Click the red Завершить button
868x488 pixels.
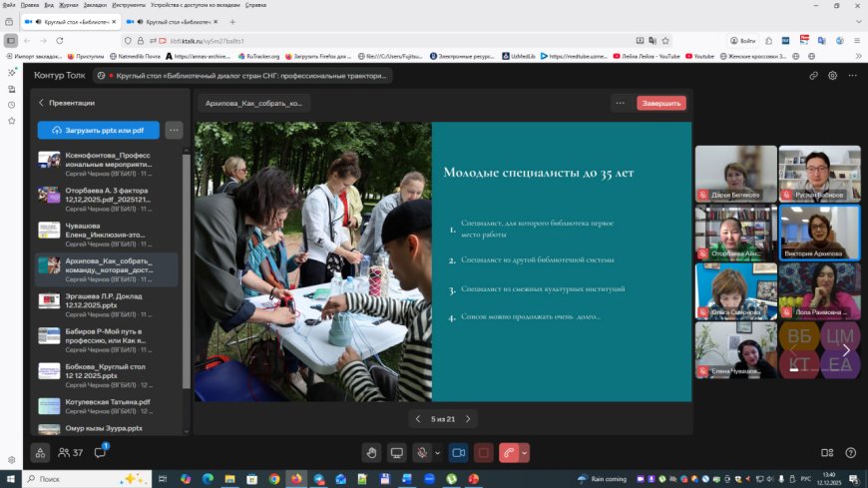pos(661,103)
